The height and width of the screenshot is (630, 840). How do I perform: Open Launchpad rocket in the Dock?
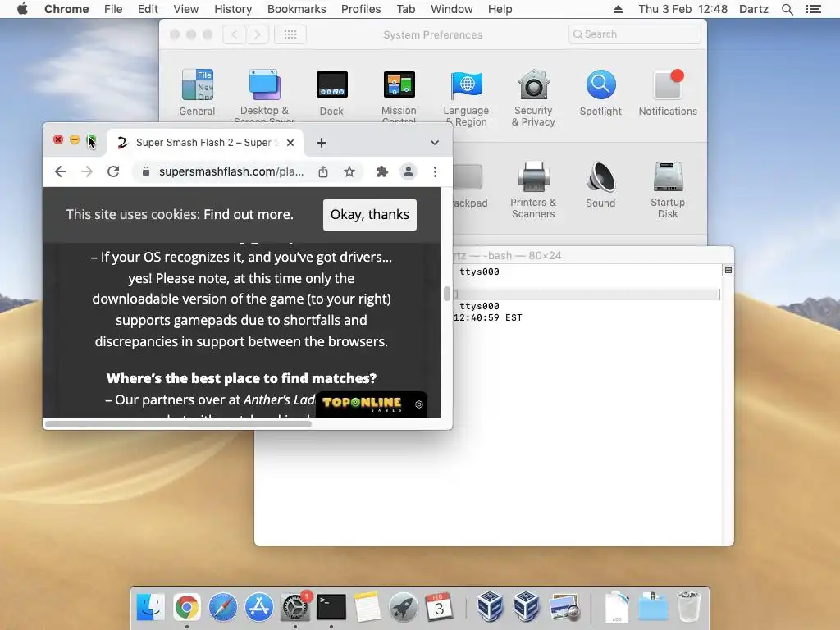pyautogui.click(x=404, y=607)
